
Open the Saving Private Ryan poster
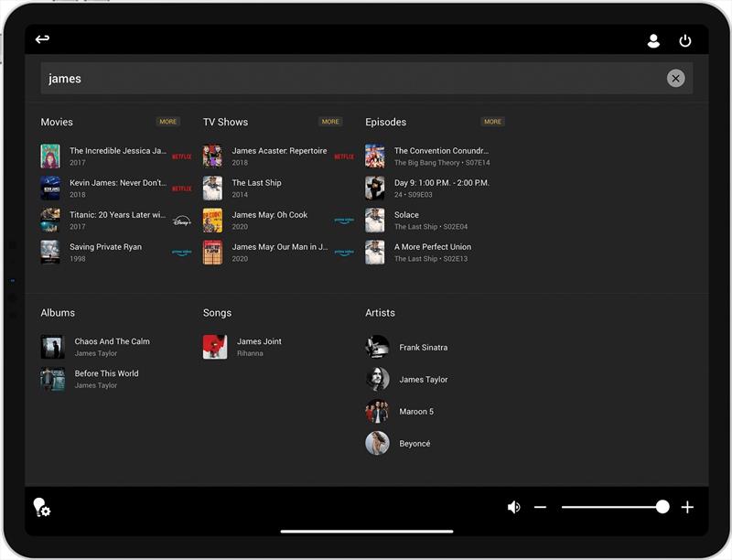[x=50, y=252]
